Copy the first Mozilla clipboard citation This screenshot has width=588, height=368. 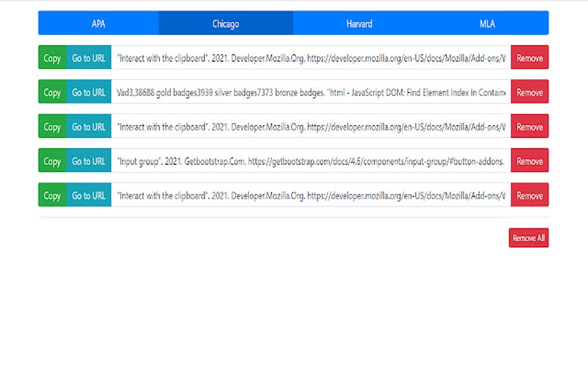51,58
